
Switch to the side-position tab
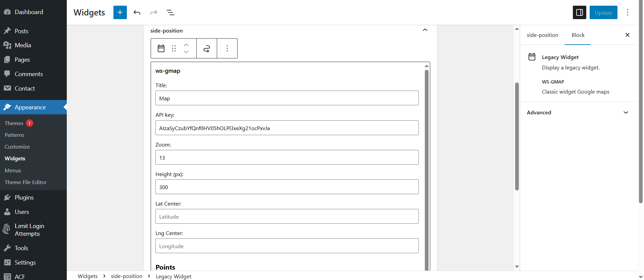[542, 35]
